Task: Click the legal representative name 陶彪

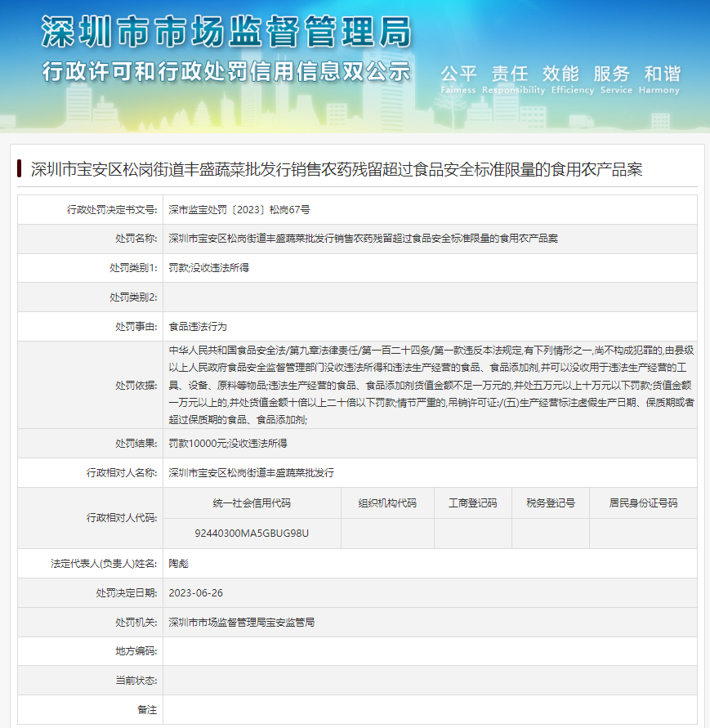Action: click(178, 564)
